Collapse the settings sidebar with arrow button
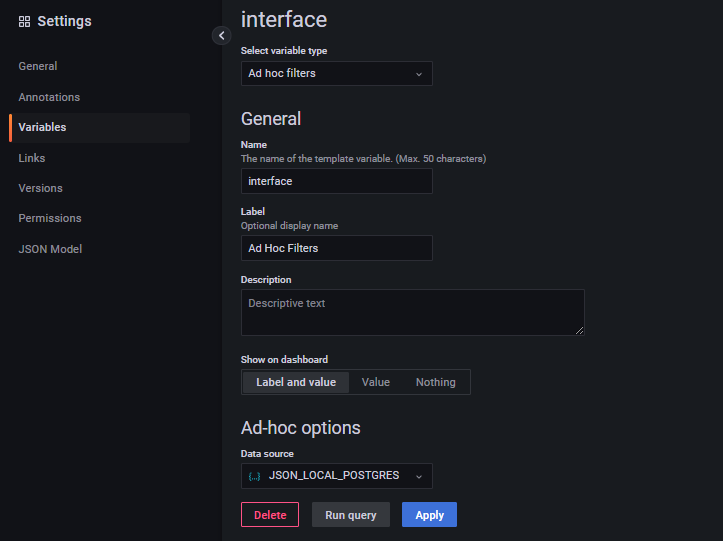The height and width of the screenshot is (541, 723). coord(221,35)
